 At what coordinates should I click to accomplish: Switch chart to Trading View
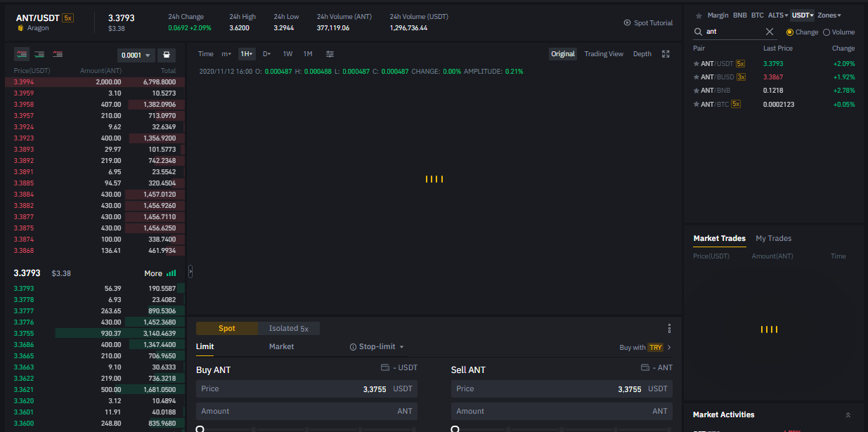604,54
